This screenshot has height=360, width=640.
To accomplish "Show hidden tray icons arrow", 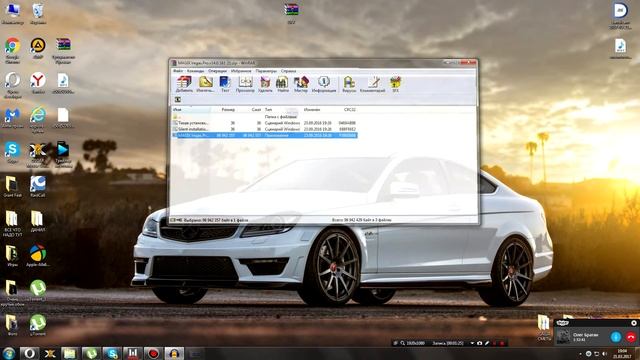I will pyautogui.click(x=580, y=354).
